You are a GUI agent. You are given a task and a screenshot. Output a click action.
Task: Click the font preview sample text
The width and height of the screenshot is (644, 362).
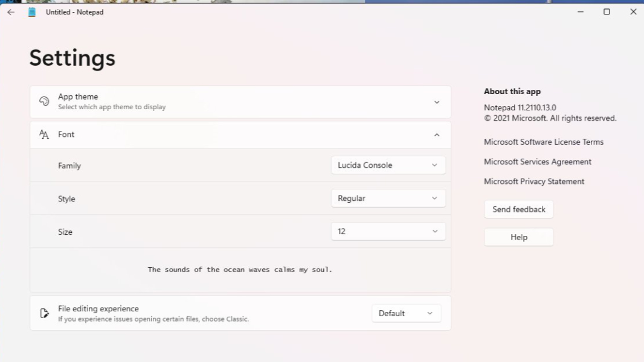240,270
